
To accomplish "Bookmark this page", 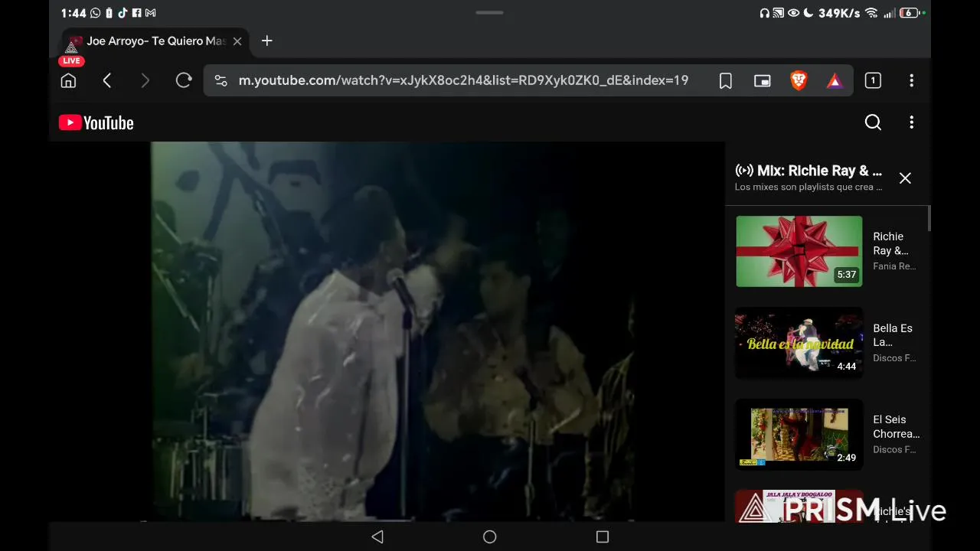I will click(x=726, y=80).
